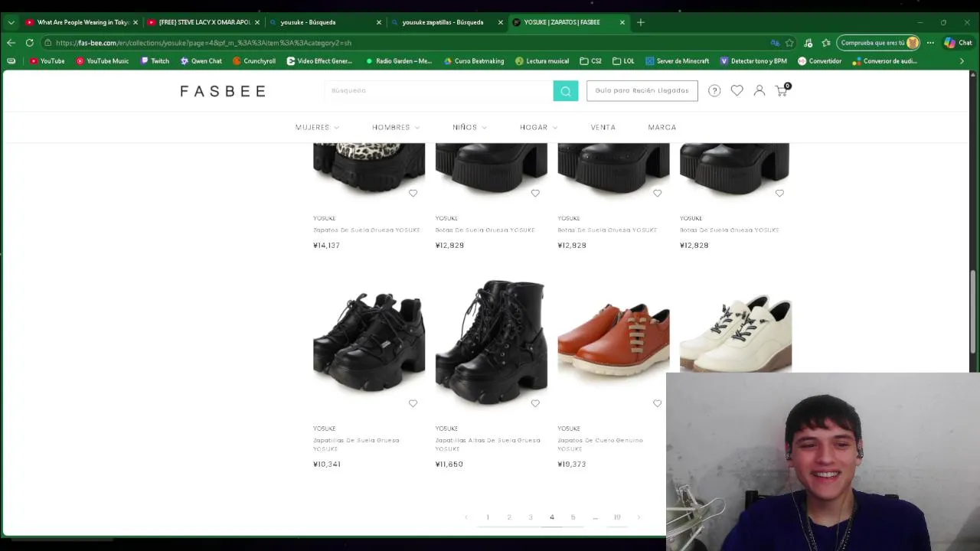Viewport: 980px width, 551px height.
Task: Click the browser back arrow
Action: point(11,43)
